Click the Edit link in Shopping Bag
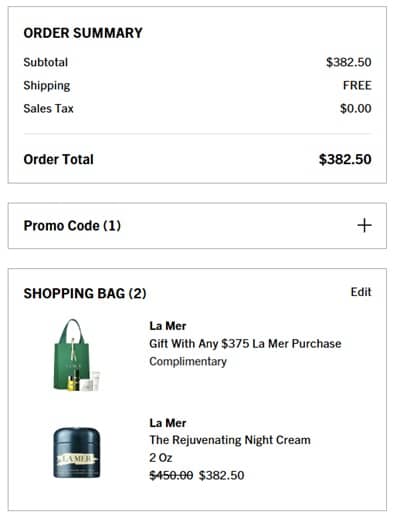Viewport: 400px width, 518px height. 361,292
